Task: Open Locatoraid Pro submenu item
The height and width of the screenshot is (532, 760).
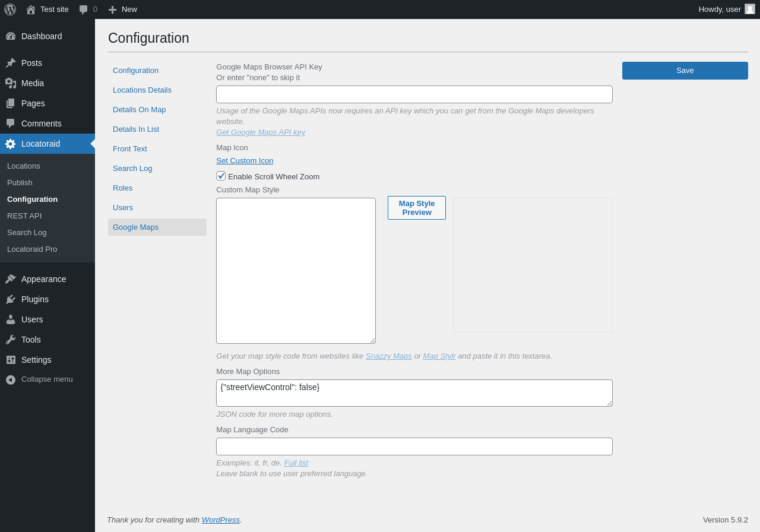Action: [x=32, y=249]
